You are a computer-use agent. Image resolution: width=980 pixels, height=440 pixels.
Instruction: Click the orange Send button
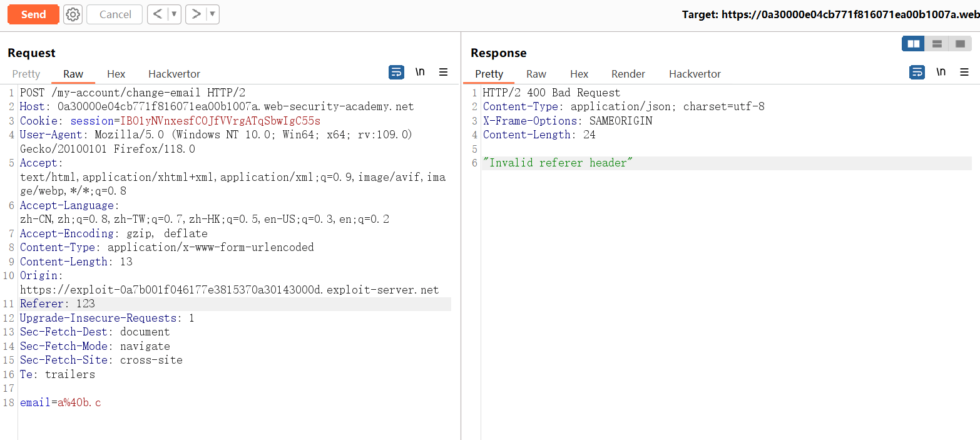click(33, 14)
